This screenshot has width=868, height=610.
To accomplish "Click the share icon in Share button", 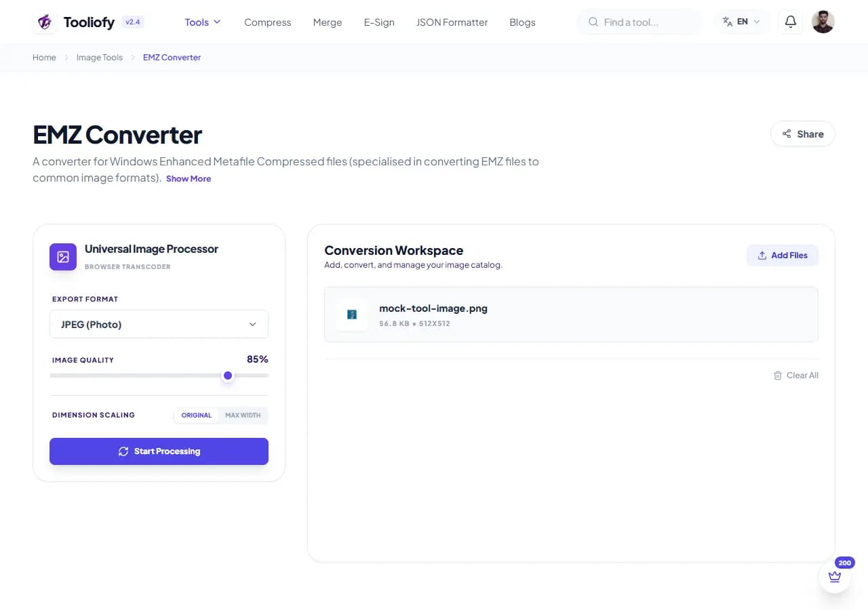I will [787, 134].
